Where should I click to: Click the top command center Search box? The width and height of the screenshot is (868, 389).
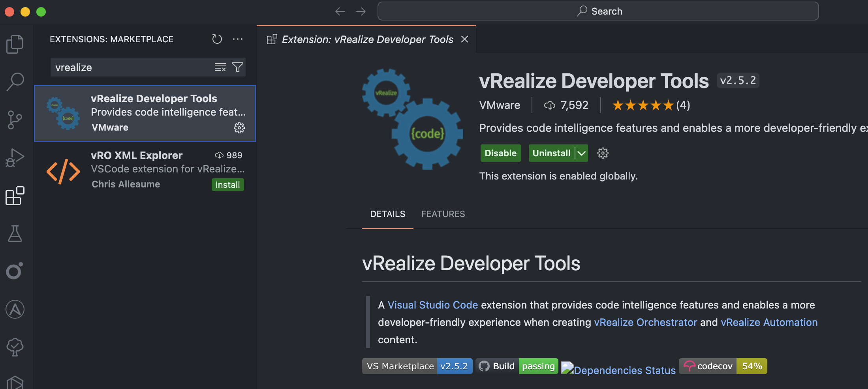click(598, 11)
